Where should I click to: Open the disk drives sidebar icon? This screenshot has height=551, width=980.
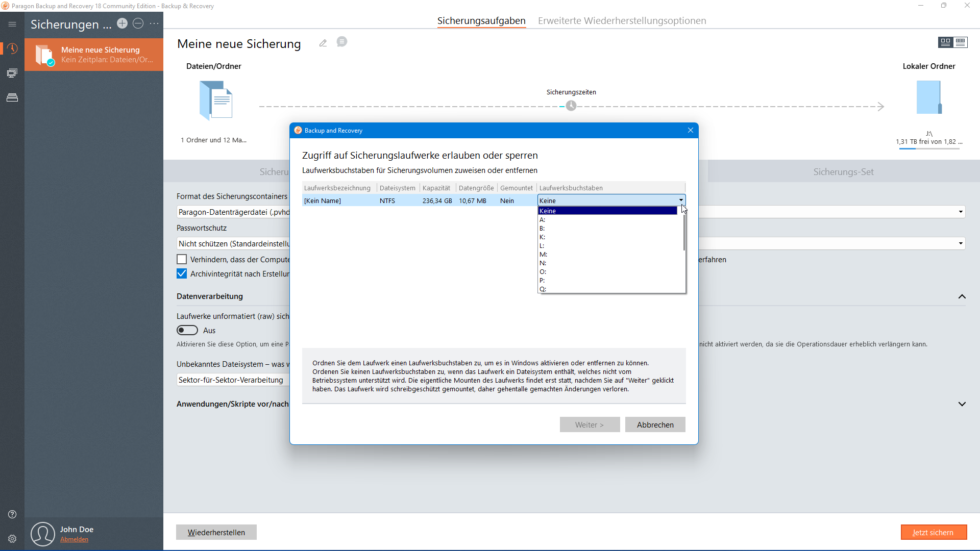click(12, 97)
